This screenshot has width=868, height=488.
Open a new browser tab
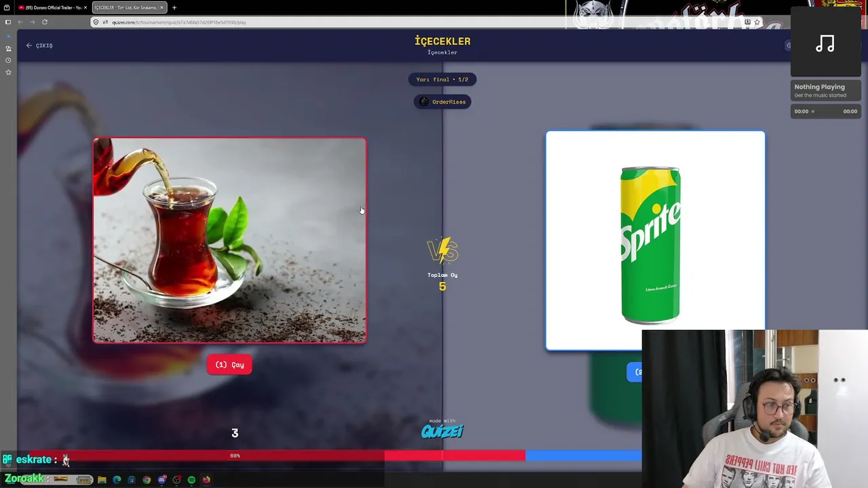[x=174, y=7]
